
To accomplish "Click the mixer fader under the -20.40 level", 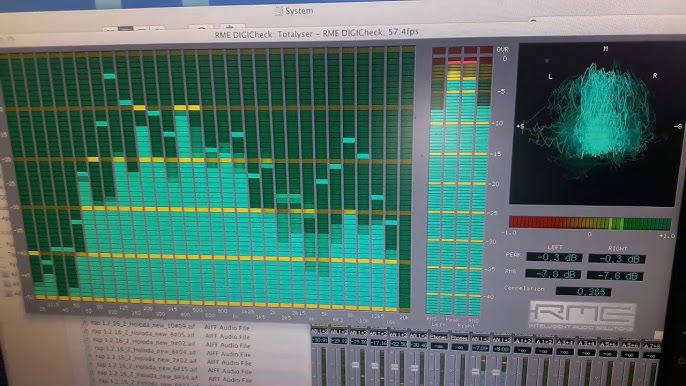I will [414, 368].
